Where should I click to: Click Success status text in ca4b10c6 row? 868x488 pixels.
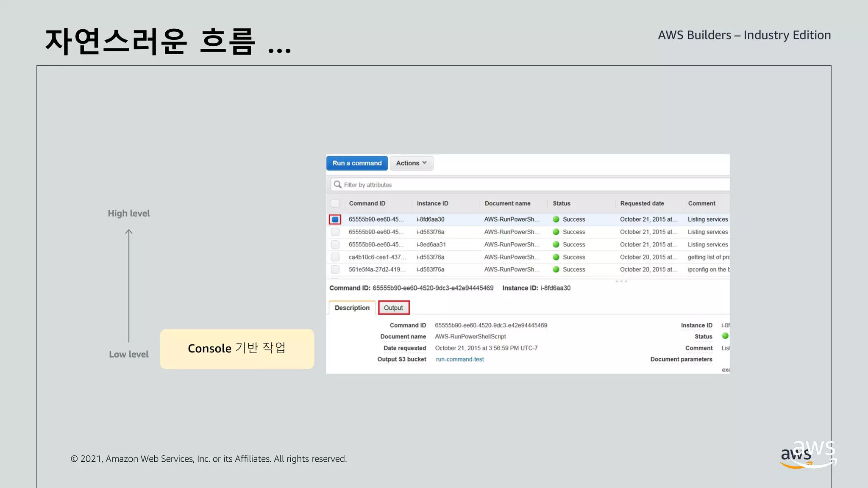(x=574, y=257)
